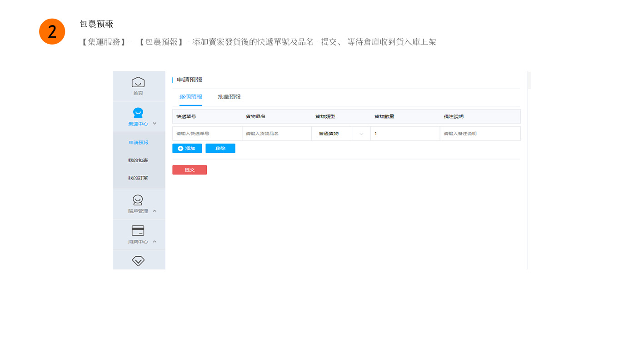Go to 我的訂單 in sidebar
The image size is (644, 349).
tap(138, 178)
